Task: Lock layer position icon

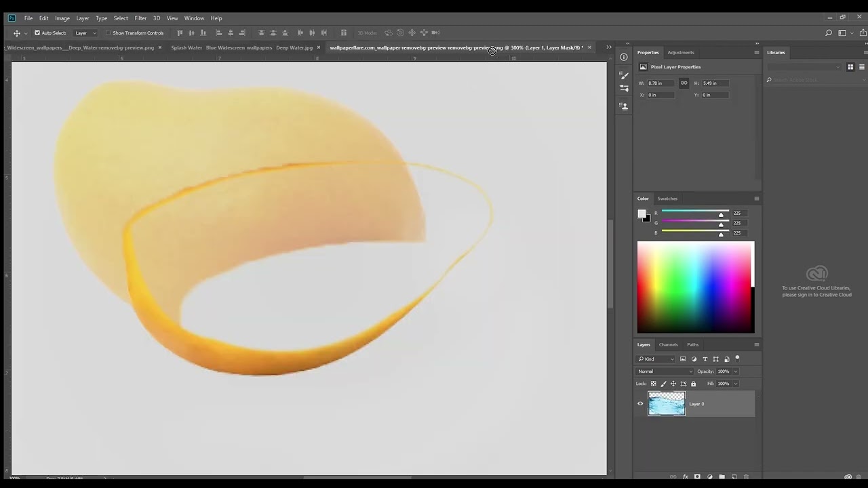Action: click(x=673, y=384)
